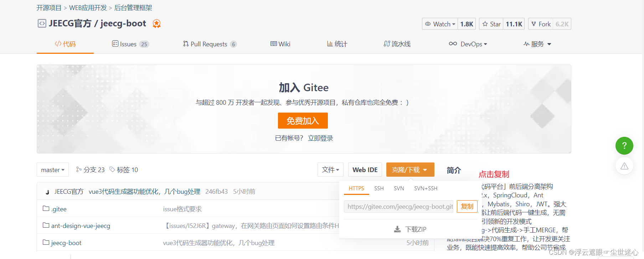Click the 免费加入 button
The image size is (644, 259).
pos(303,121)
